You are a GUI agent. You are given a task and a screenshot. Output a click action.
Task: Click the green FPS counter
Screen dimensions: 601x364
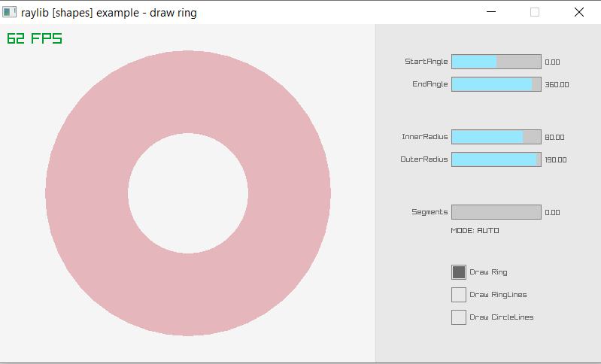[35, 38]
